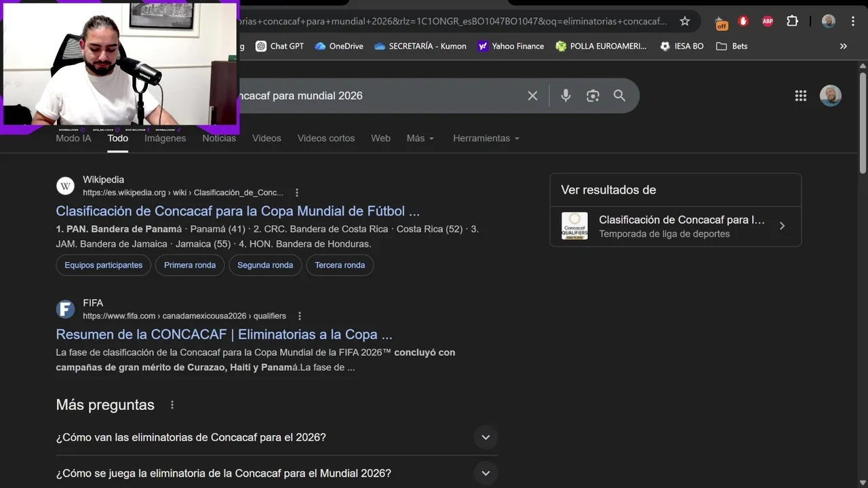Viewport: 868px width, 488px height.
Task: Switch to the 'Noticias' tab
Action: click(x=219, y=138)
